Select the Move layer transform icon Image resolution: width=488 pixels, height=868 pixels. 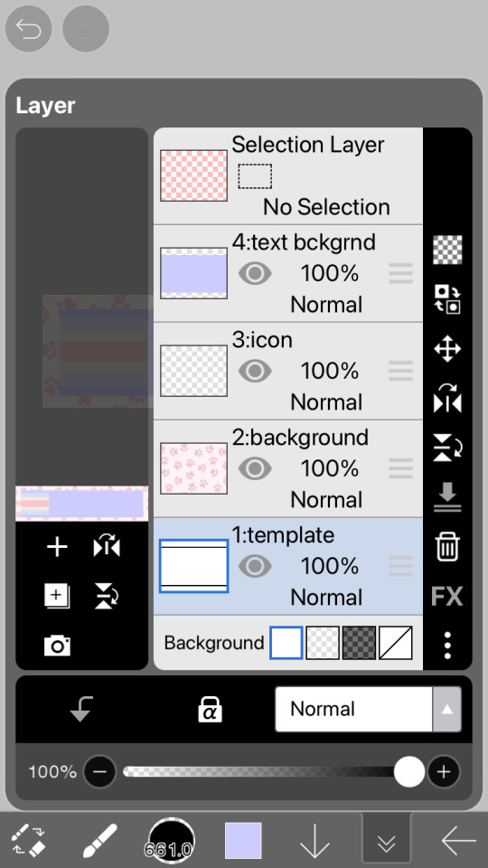click(447, 350)
